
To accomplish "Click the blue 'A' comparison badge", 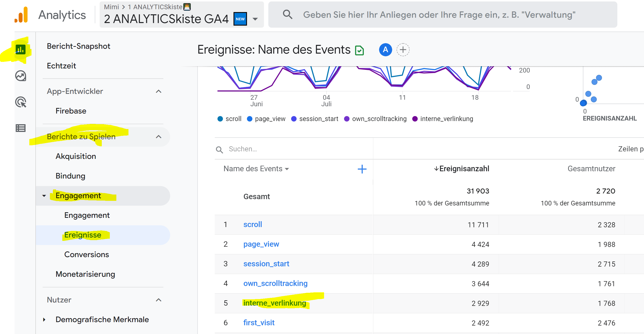I will [385, 50].
